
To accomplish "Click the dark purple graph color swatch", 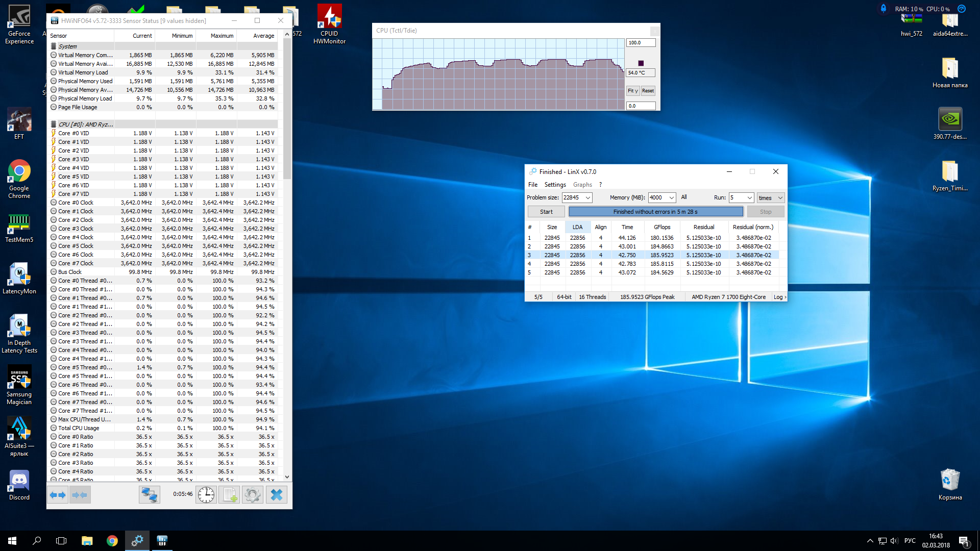I will pos(641,63).
